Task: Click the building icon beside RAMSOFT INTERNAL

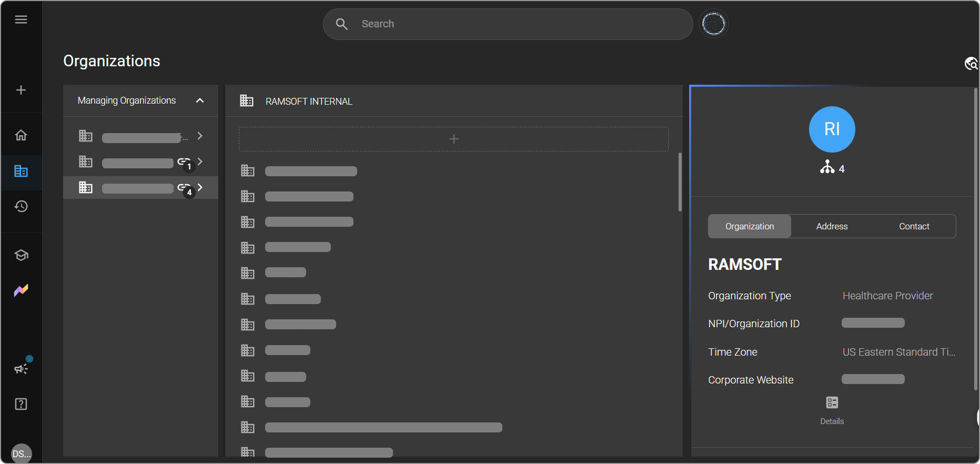Action: point(247,100)
